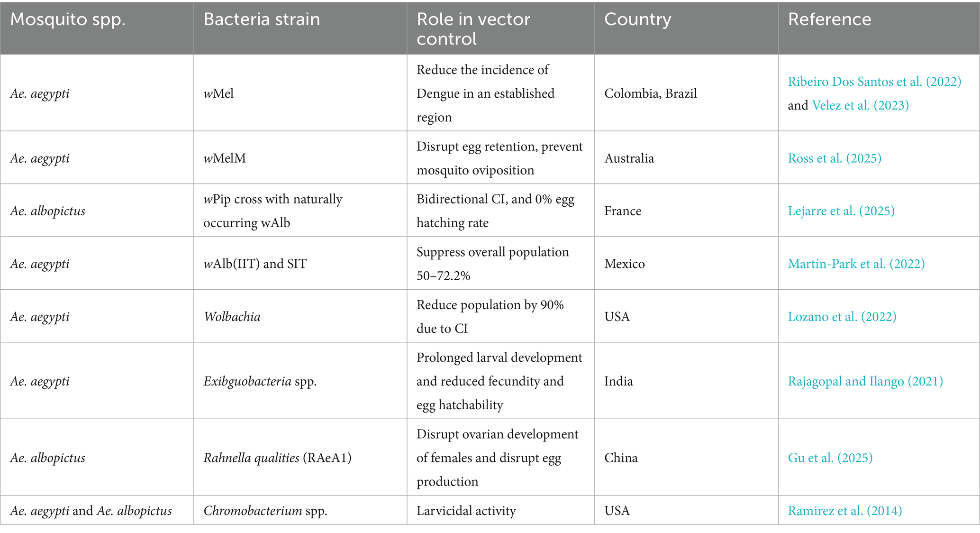The image size is (980, 533).
Task: Click the Gu et al. (2025) citation
Action: (x=830, y=458)
